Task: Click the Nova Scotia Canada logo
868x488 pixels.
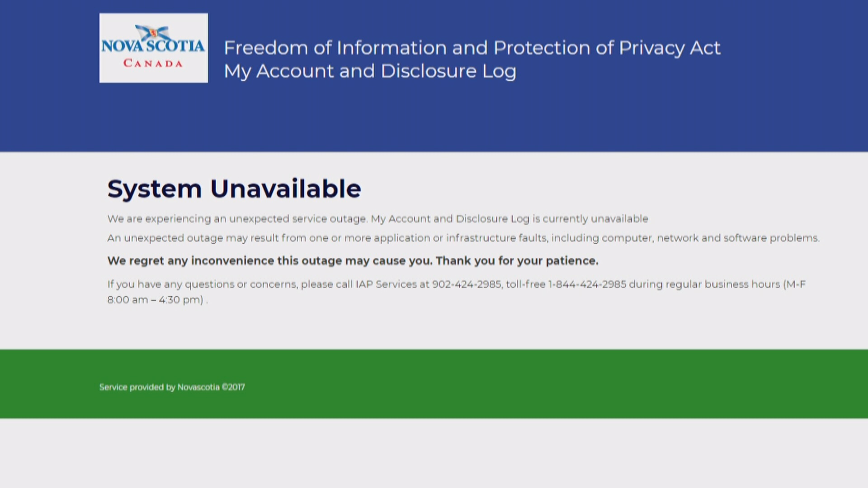Action: (154, 48)
